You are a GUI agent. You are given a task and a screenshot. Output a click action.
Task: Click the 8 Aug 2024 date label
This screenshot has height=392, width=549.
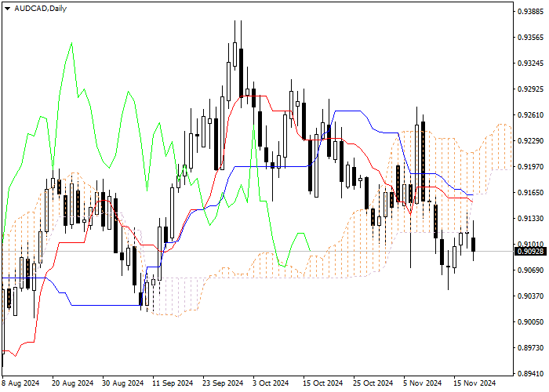click(20, 383)
